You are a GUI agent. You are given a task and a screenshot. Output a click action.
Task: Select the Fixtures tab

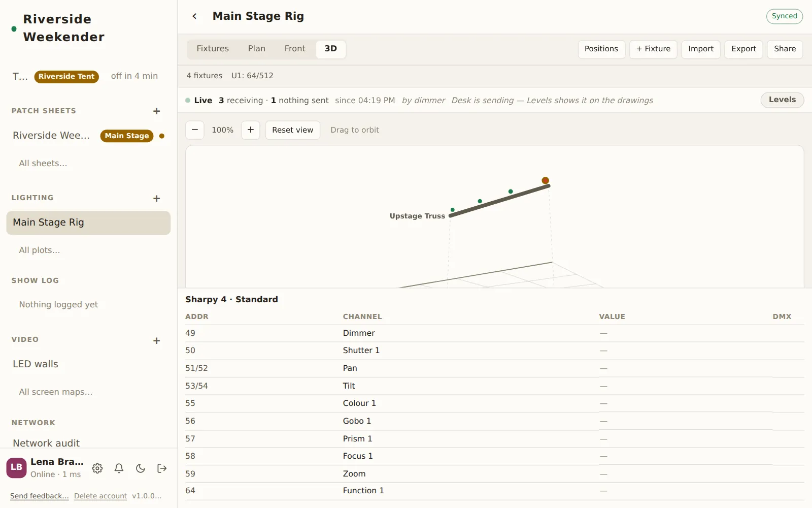213,49
